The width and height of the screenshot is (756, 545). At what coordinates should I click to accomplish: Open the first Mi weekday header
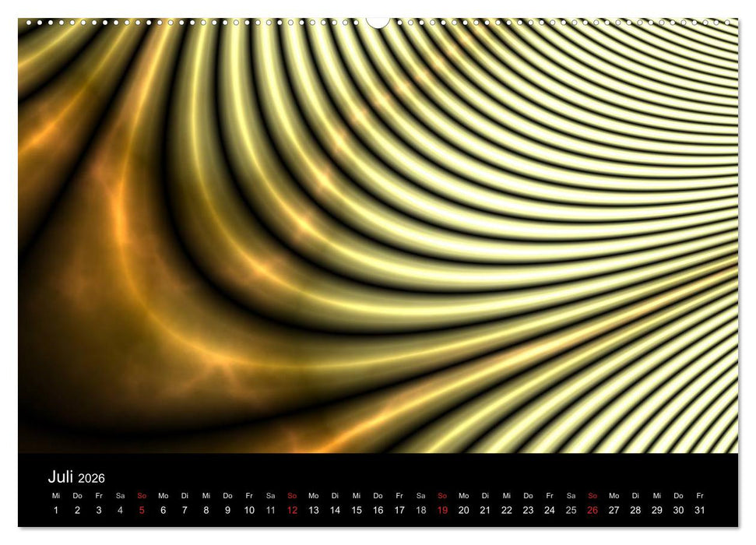[x=55, y=494]
